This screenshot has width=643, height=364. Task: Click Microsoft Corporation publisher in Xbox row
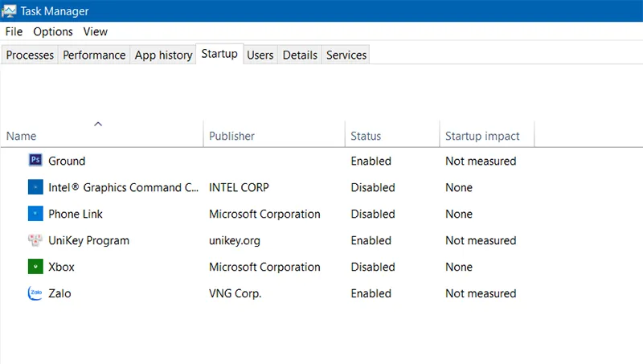264,267
